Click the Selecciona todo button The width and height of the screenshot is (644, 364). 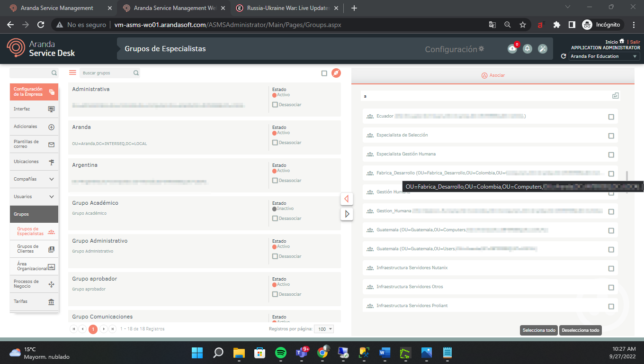tap(539, 330)
